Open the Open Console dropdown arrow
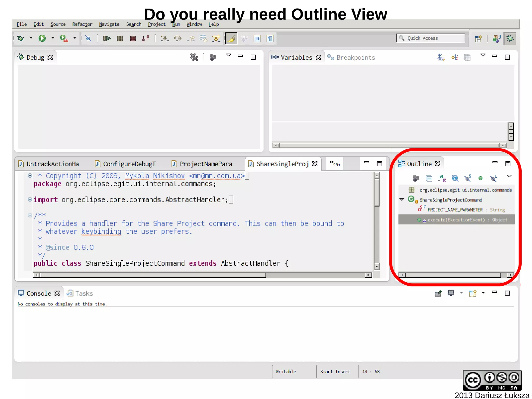Viewport: 532px width, 399px height. coord(483,293)
